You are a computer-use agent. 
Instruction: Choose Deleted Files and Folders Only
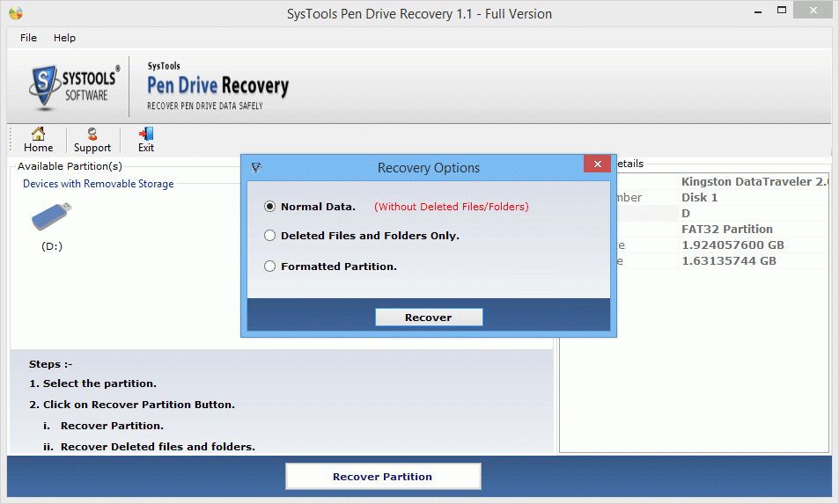[x=269, y=236]
